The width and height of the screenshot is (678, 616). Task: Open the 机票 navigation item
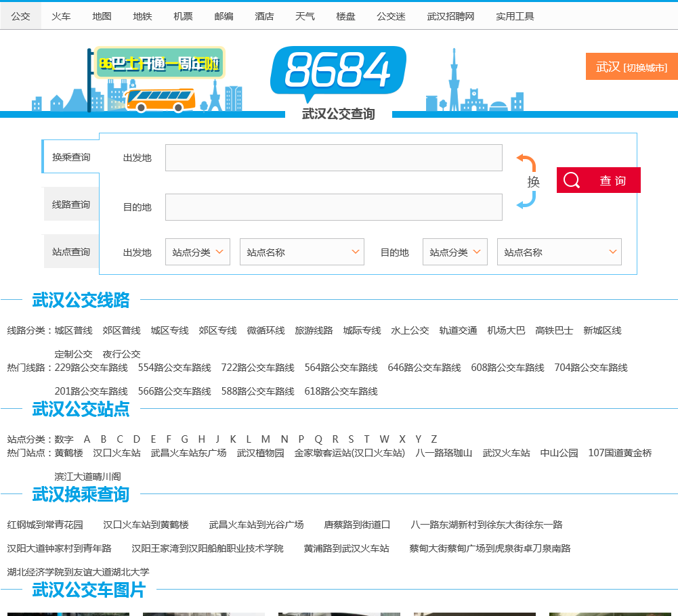pyautogui.click(x=183, y=16)
